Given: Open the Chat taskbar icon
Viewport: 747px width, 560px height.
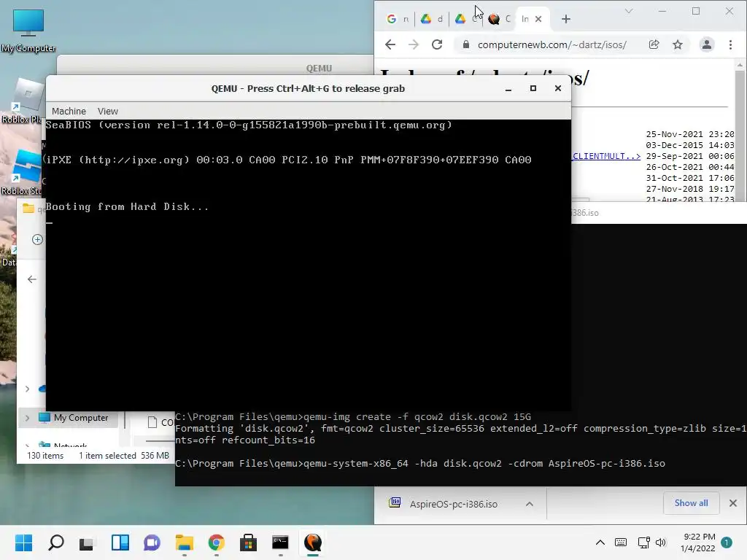Looking at the screenshot, I should [152, 542].
